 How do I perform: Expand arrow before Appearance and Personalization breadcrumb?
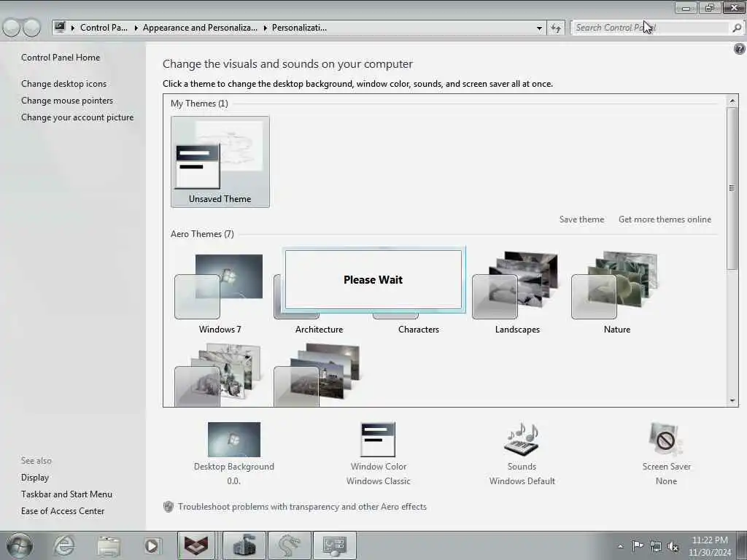tap(136, 28)
